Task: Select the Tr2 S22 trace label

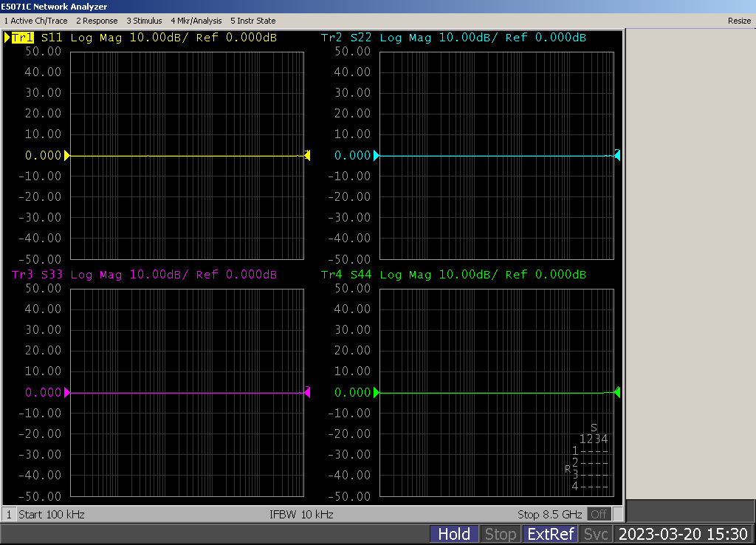Action: [x=347, y=38]
